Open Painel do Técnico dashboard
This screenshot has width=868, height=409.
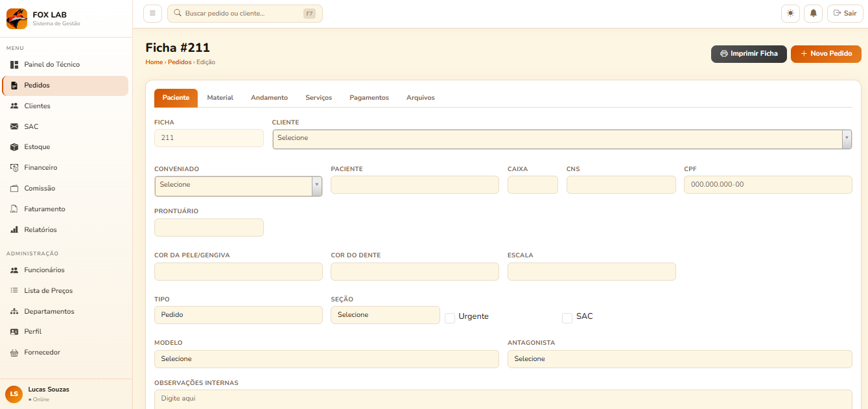coord(52,65)
